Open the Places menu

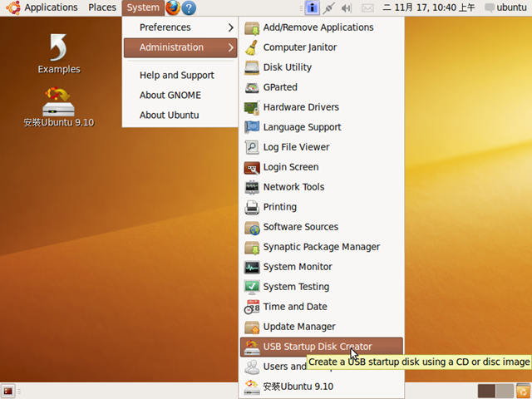pyautogui.click(x=102, y=7)
